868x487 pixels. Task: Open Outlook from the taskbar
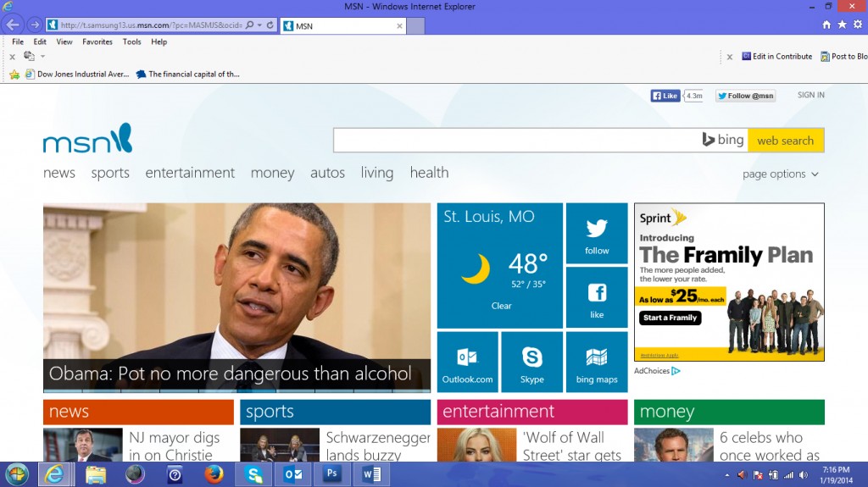click(x=292, y=475)
